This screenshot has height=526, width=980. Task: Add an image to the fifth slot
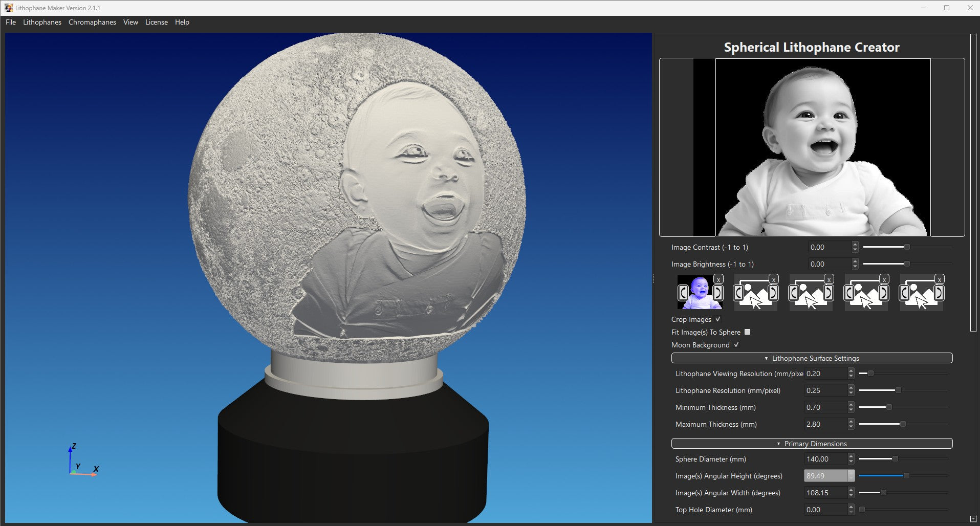point(921,297)
